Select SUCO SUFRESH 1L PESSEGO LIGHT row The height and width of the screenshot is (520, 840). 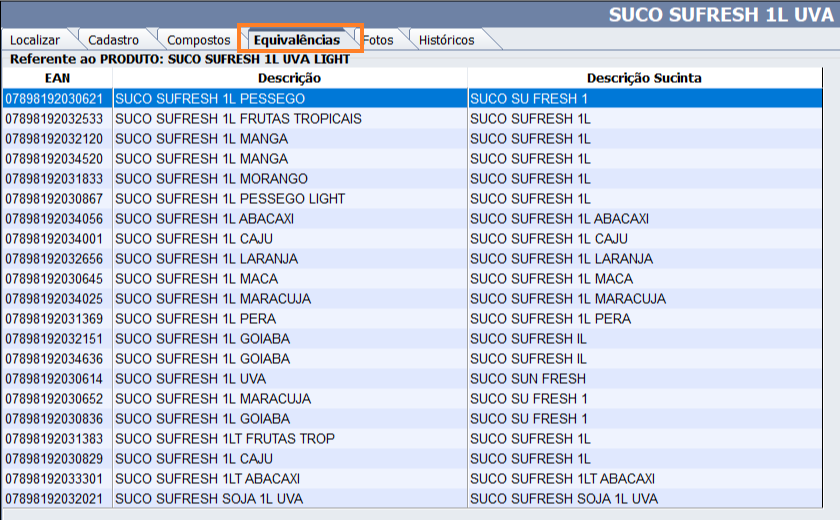pos(230,199)
